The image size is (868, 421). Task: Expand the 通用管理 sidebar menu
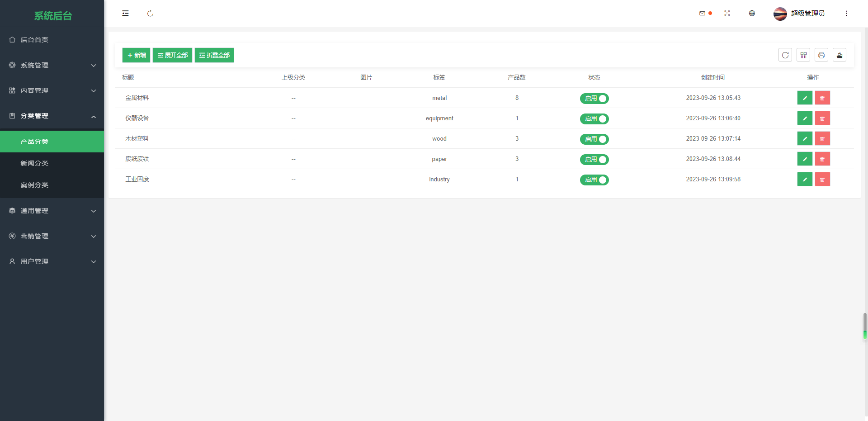click(x=52, y=211)
